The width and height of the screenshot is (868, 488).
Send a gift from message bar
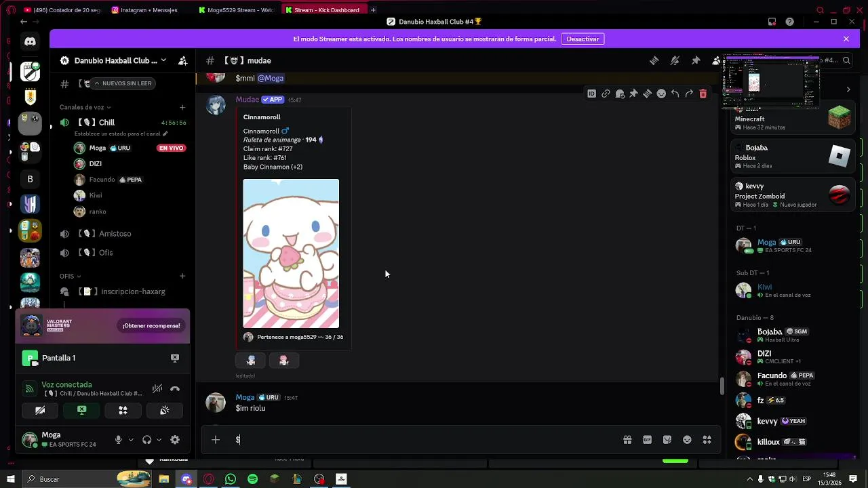[x=627, y=440]
